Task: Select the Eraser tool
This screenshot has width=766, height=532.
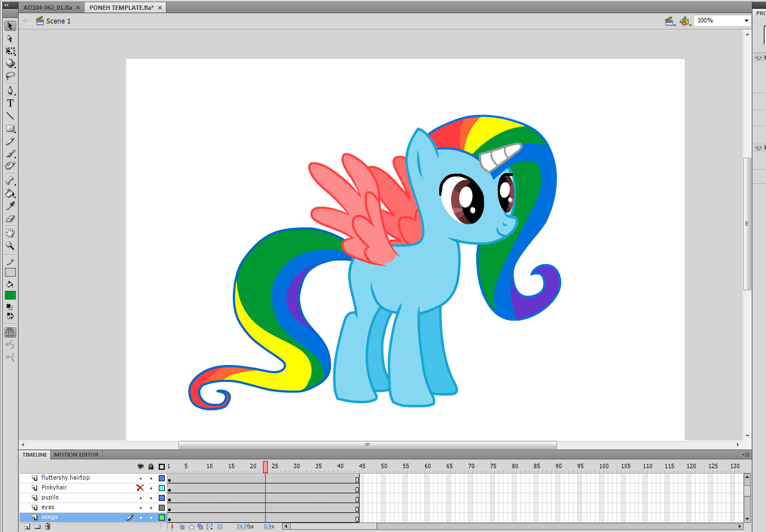Action: (10, 219)
